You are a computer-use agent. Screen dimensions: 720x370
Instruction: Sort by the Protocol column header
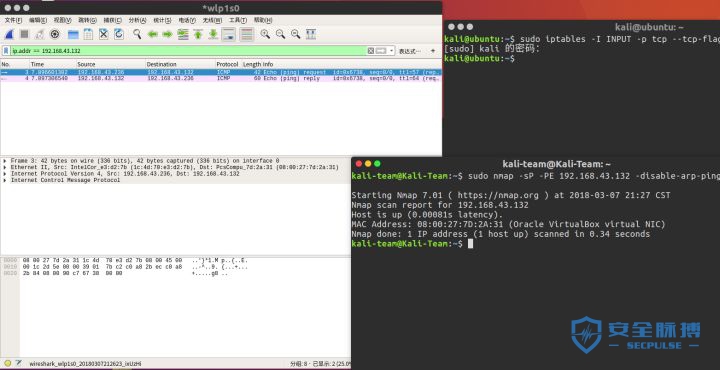228,64
